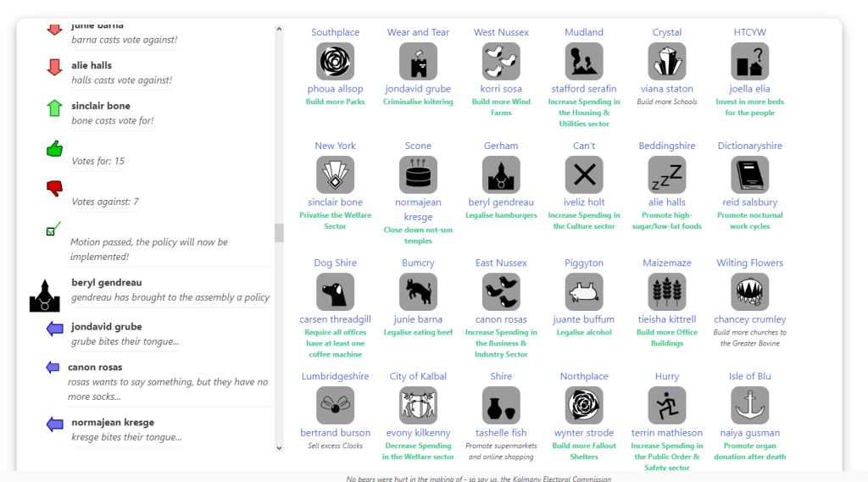Open the City of Kalbal link

click(x=418, y=376)
